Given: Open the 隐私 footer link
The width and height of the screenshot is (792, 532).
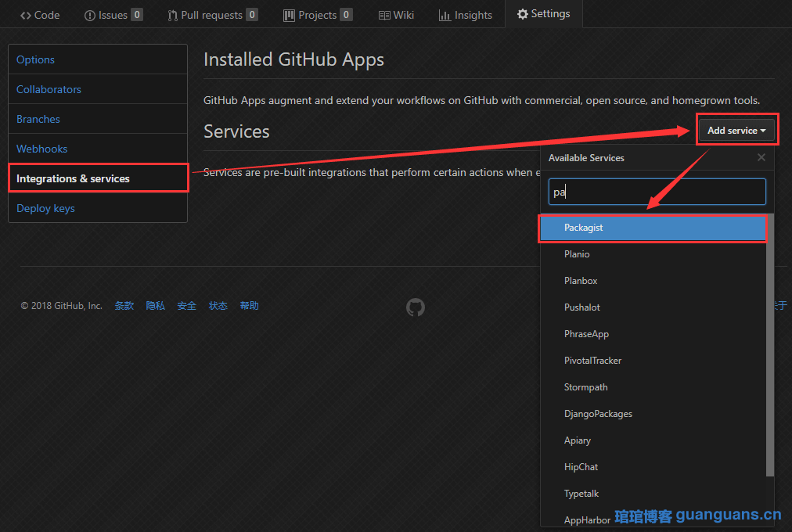Looking at the screenshot, I should [x=156, y=306].
